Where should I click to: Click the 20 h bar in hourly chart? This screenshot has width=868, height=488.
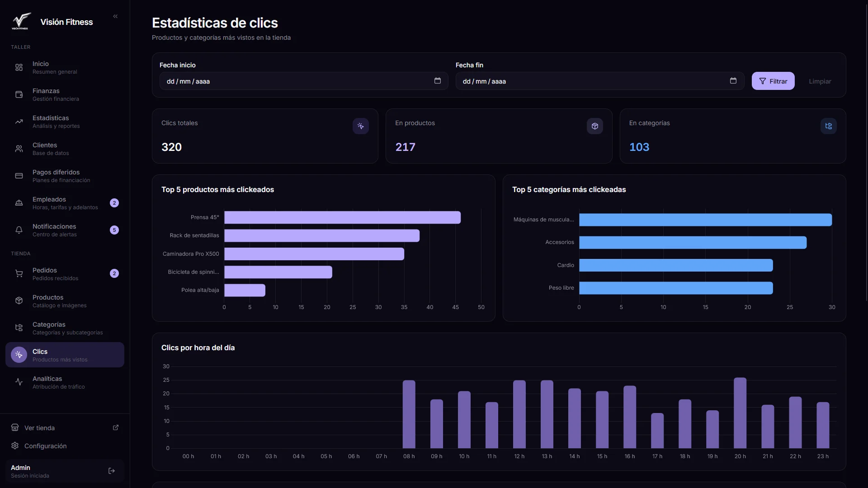tap(740, 413)
